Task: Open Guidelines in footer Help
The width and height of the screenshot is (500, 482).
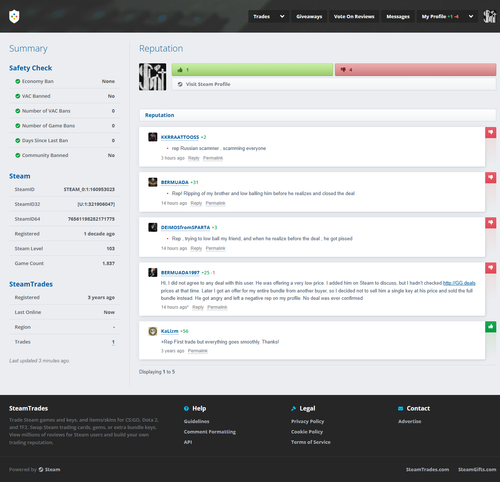Action: (196, 421)
